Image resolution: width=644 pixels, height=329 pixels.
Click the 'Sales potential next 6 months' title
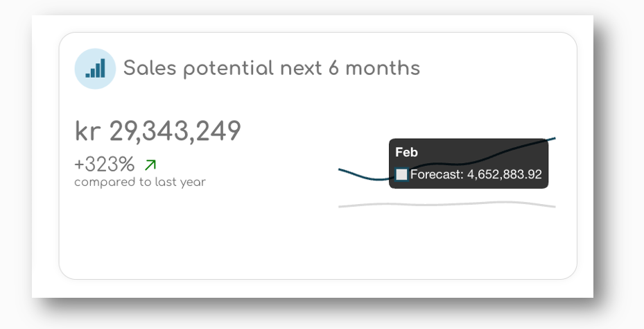coord(272,68)
